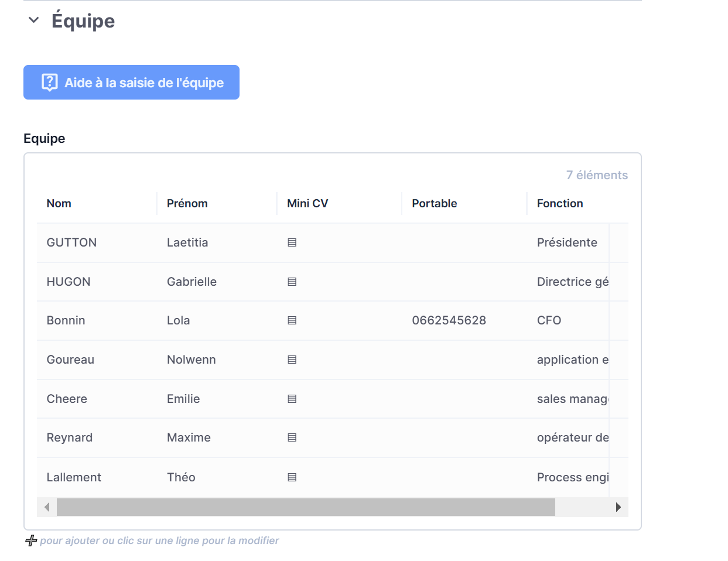Open Mini CV icon for Gabrielle HUGON
Screen dimensions: 728x561
[x=292, y=282]
